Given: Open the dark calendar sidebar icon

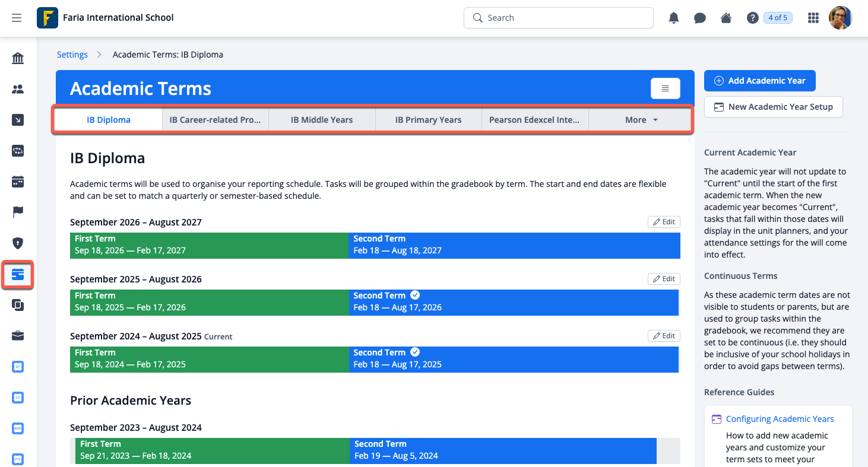Looking at the screenshot, I should [18, 182].
